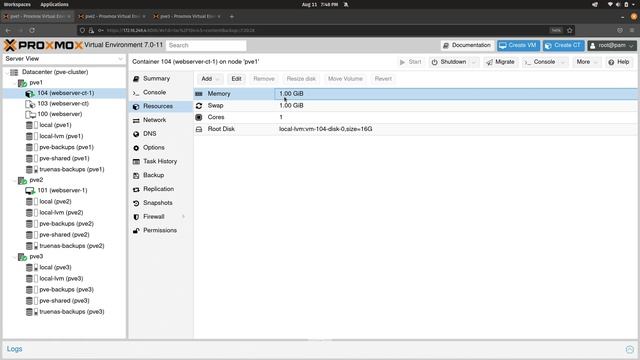640x360 pixels.
Task: Open new browser tab with plus
Action: click(231, 16)
